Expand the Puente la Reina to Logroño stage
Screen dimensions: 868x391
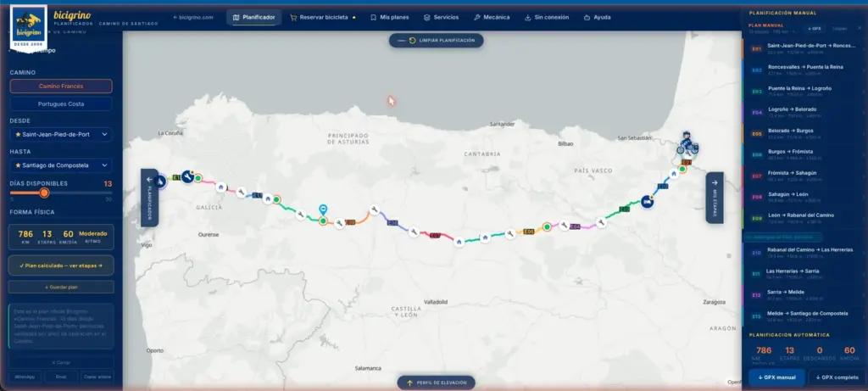point(805,91)
